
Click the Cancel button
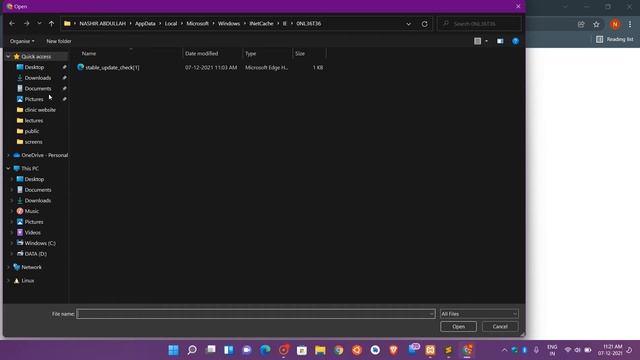(500, 327)
